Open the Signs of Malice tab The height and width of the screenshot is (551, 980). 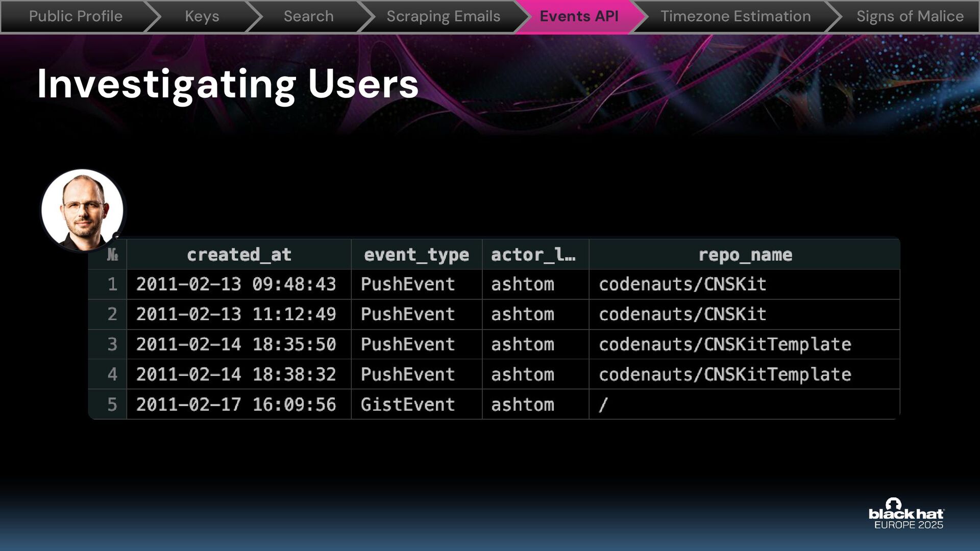coord(910,16)
